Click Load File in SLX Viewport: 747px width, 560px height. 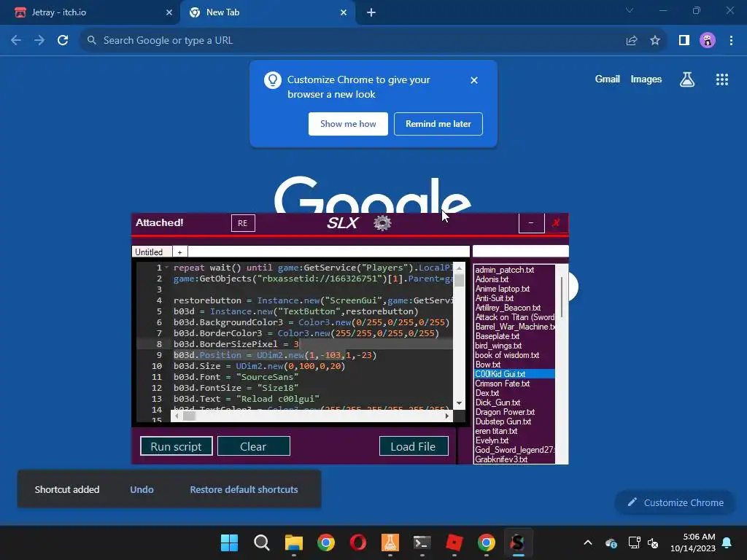[x=414, y=446]
